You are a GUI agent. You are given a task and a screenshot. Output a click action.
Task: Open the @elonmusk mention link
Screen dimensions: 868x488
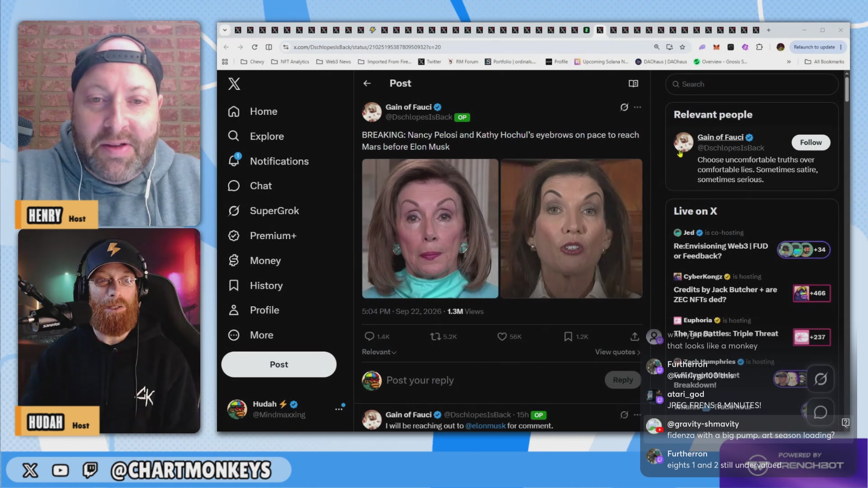(x=485, y=426)
